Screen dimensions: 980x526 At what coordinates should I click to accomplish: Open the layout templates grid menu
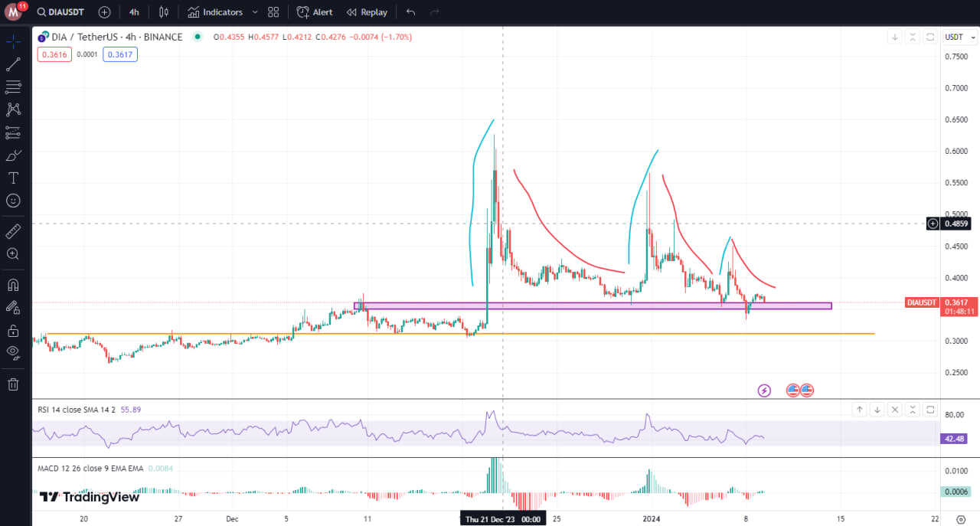(x=273, y=12)
